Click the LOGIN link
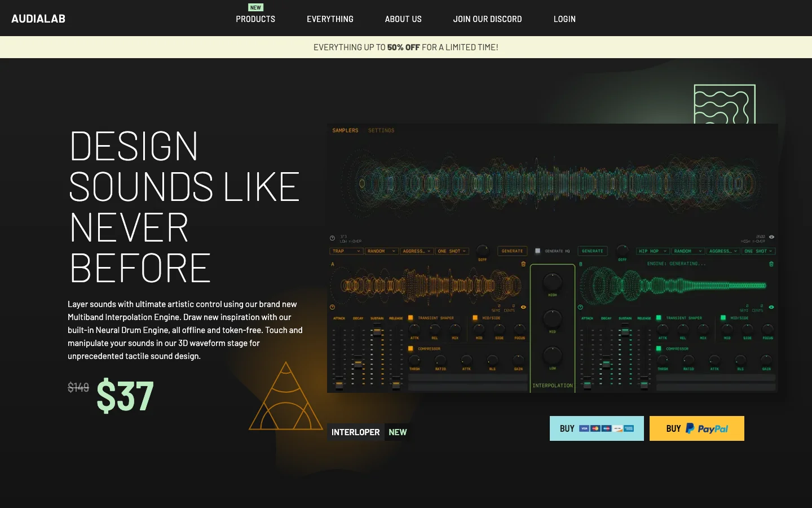 [x=564, y=19]
